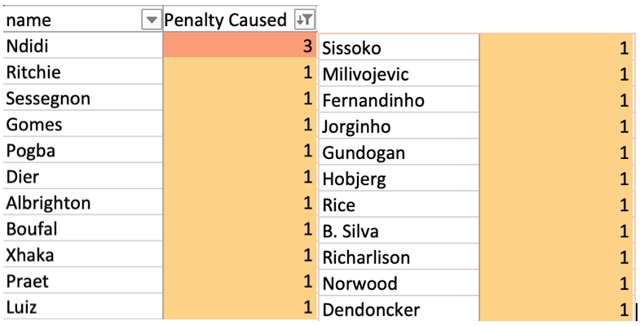The height and width of the screenshot is (326, 644).
Task: Select the Ndidi name cell
Action: click(x=83, y=45)
